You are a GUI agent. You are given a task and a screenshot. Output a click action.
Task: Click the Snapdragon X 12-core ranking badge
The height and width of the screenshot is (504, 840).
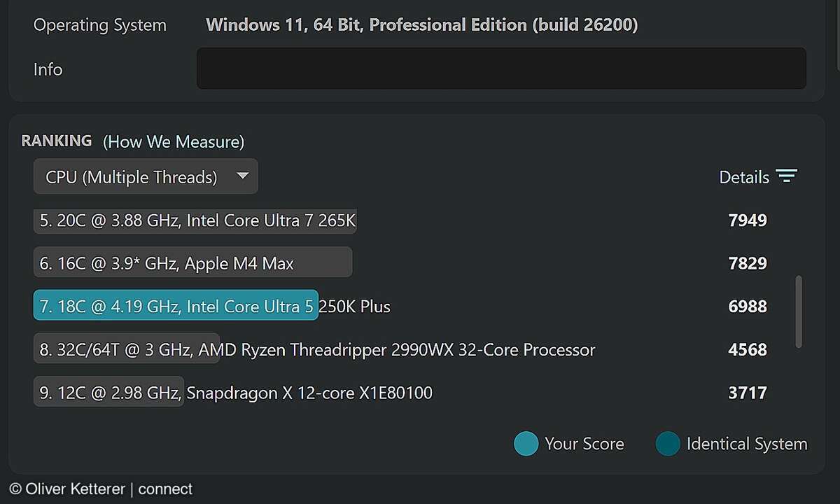(108, 393)
